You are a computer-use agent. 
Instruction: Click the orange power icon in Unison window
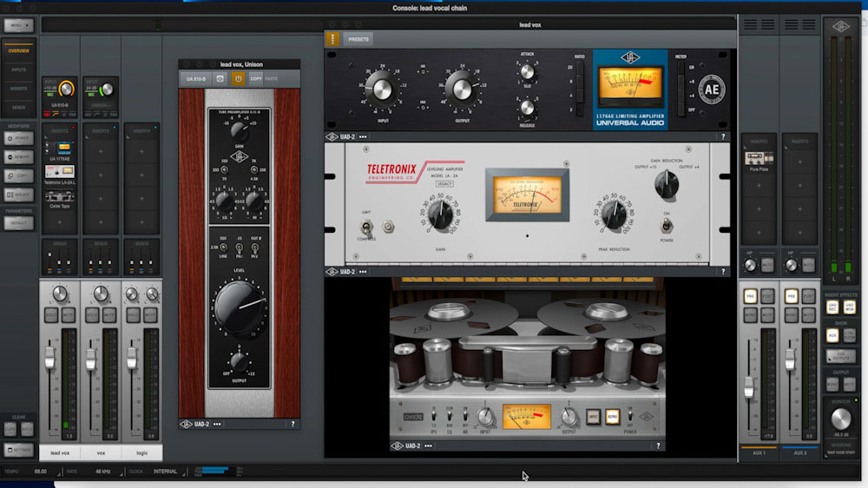239,78
